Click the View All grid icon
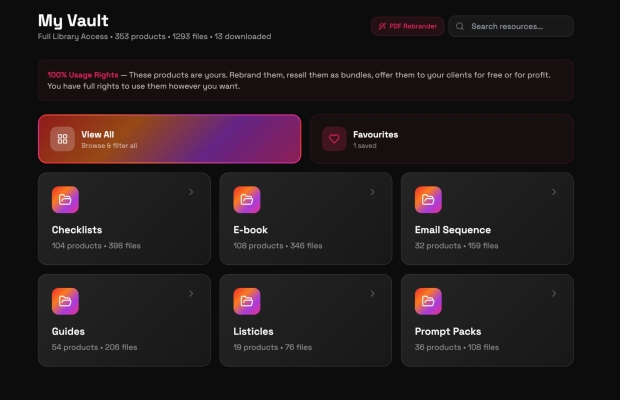 tap(62, 139)
